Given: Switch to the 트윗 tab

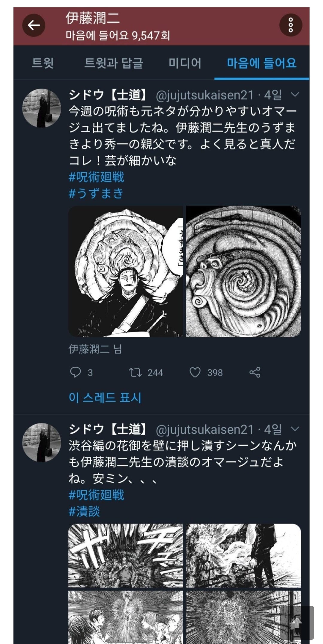Looking at the screenshot, I should coord(43,63).
